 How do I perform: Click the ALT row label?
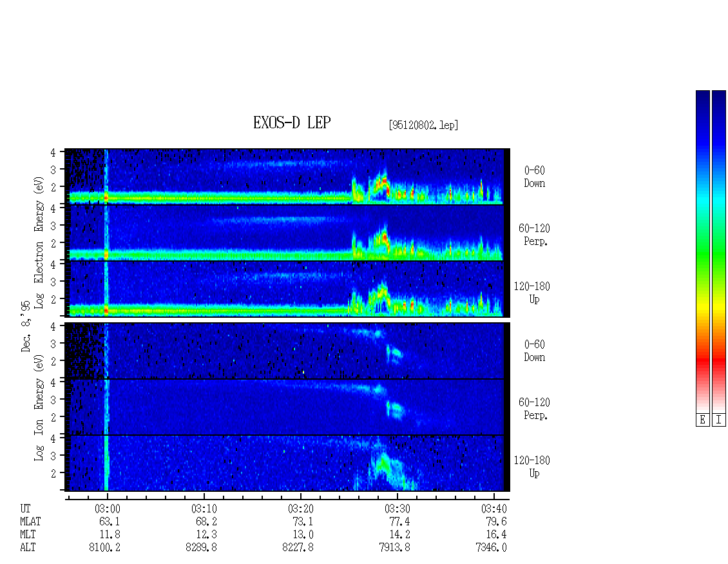(28, 547)
